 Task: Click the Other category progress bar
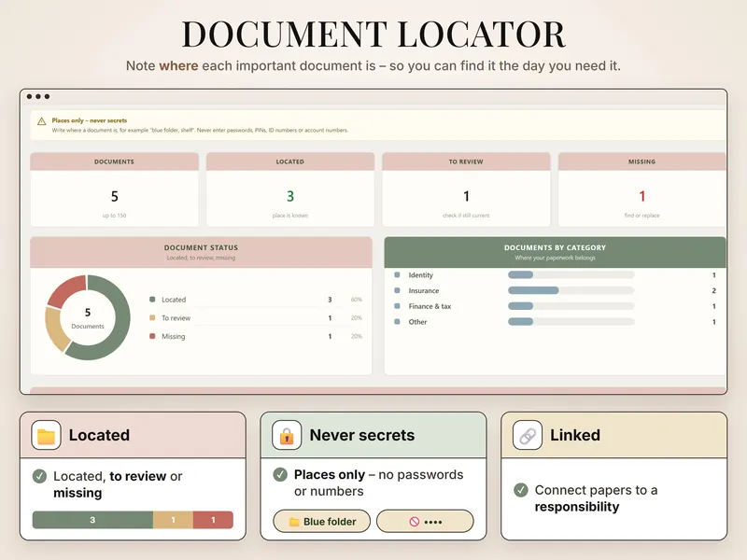[571, 322]
